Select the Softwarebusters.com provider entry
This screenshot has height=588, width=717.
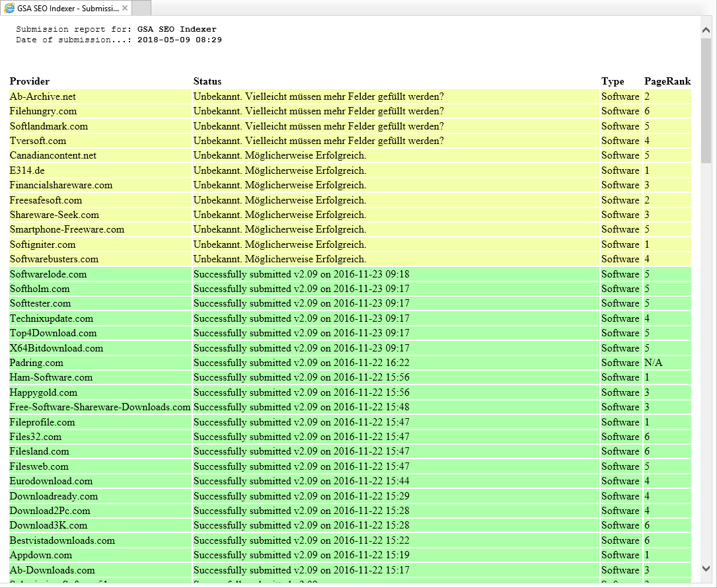[x=54, y=259]
